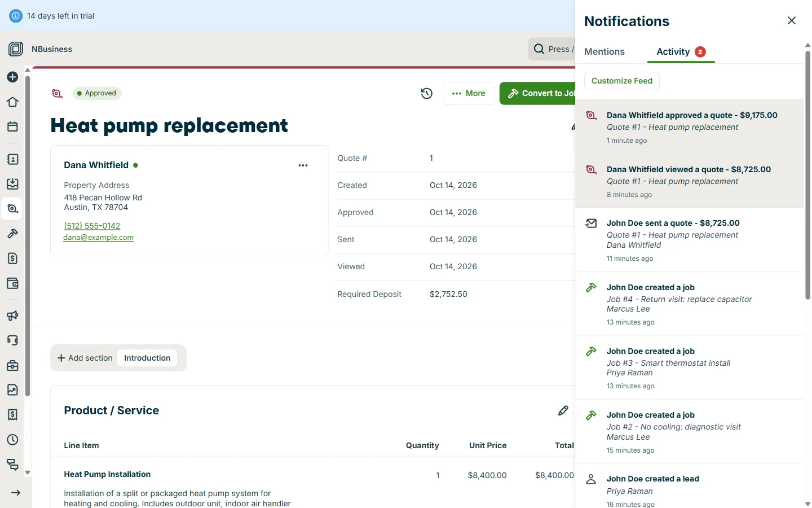Open chat bubbles icon in sidebar
Image resolution: width=812 pixels, height=508 pixels.
coord(12,465)
